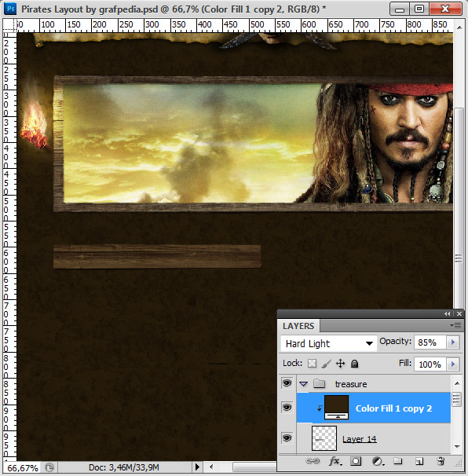Lock all with padlock icon

pyautogui.click(x=354, y=364)
